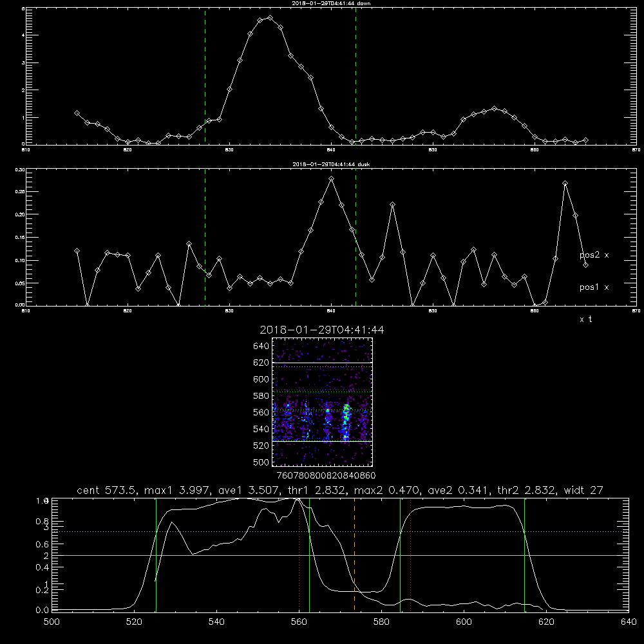Click bottom plot x-axis label '500'
The width and height of the screenshot is (644, 644).
(x=52, y=622)
